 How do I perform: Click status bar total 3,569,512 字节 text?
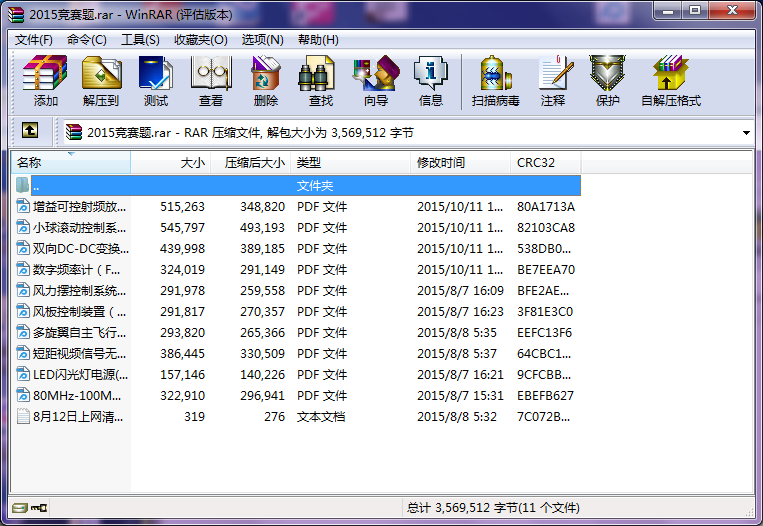[x=493, y=508]
